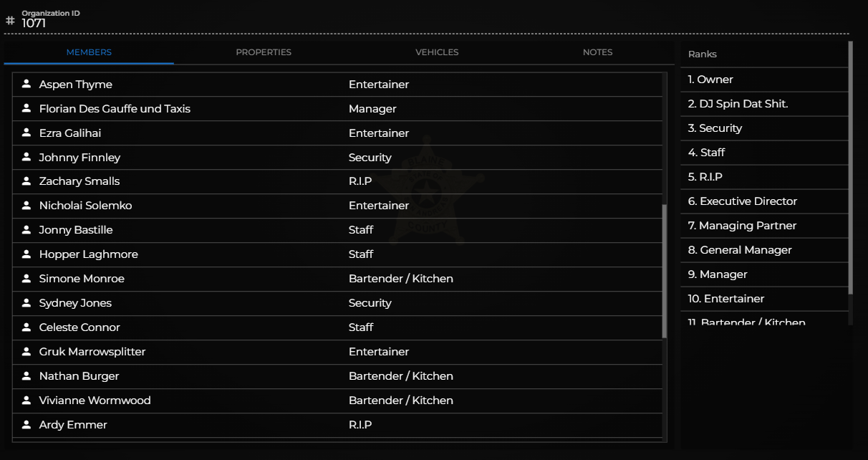
Task: Click the person icon for Celeste Connor
Action: [x=26, y=327]
